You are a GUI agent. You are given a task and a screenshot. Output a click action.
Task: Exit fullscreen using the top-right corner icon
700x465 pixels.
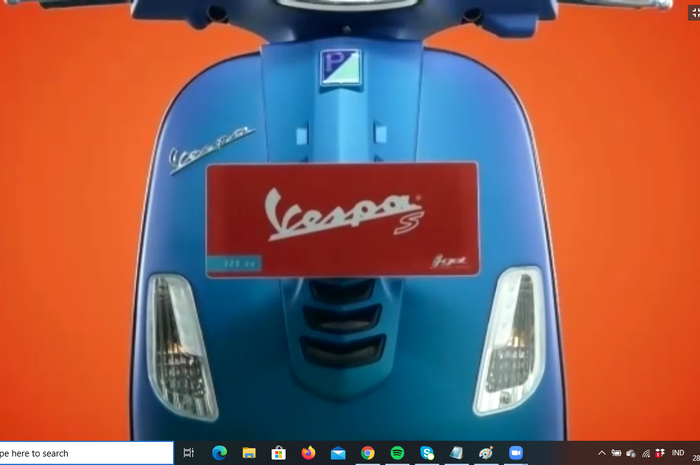click(695, 13)
